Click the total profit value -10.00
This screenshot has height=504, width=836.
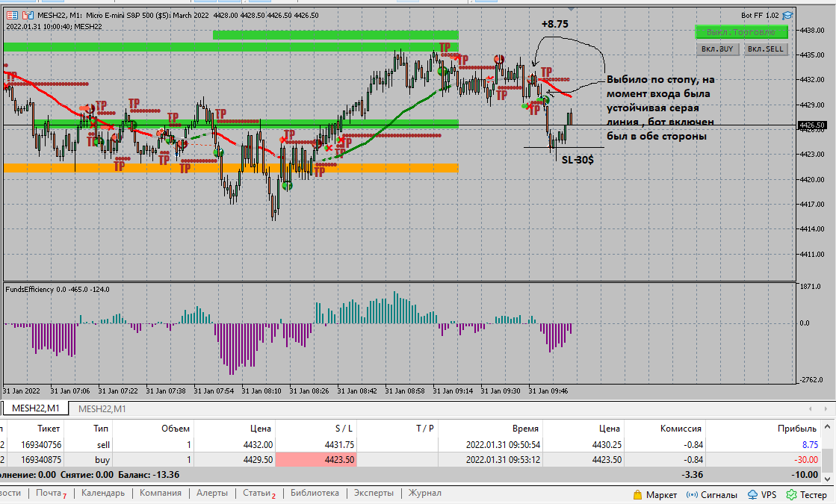coord(805,475)
